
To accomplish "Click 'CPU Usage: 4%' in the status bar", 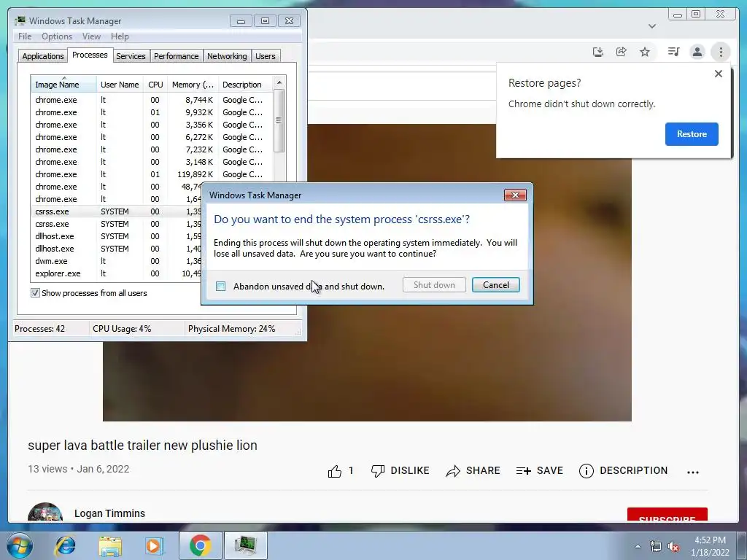I will (x=122, y=329).
